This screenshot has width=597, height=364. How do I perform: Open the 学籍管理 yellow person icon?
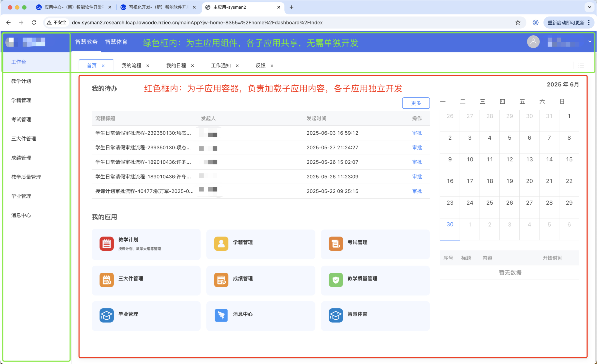coord(221,244)
